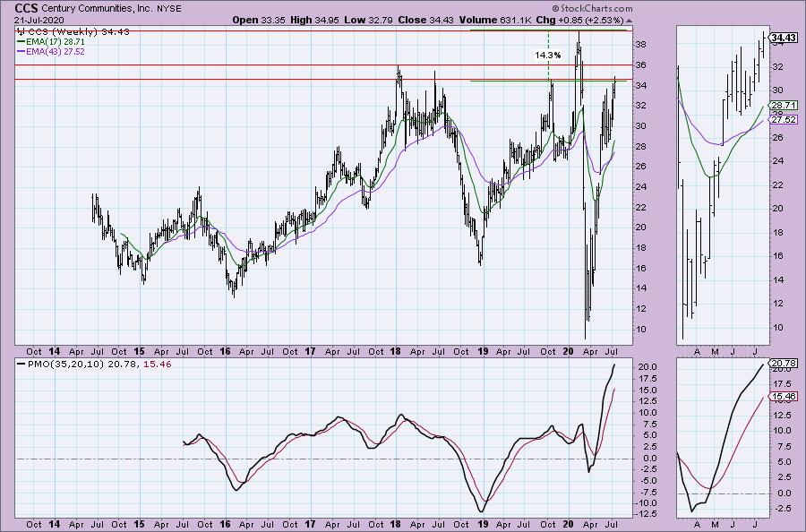Click the Century Communities, Inc. company name

coord(97,9)
